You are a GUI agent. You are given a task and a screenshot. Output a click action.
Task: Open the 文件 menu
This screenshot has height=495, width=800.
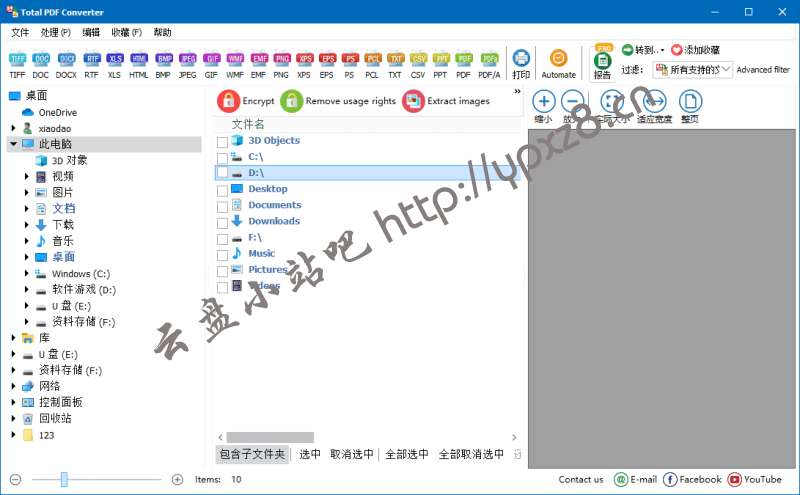(20, 32)
